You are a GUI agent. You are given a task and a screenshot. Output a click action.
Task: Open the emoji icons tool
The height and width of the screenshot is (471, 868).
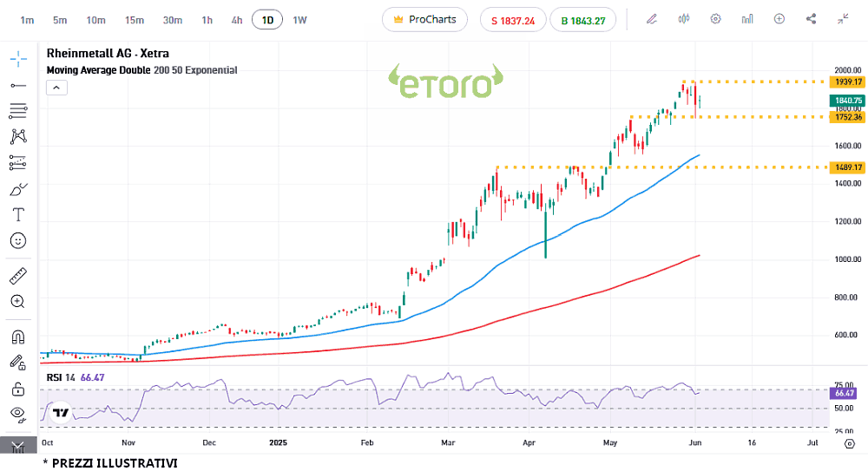tap(18, 241)
